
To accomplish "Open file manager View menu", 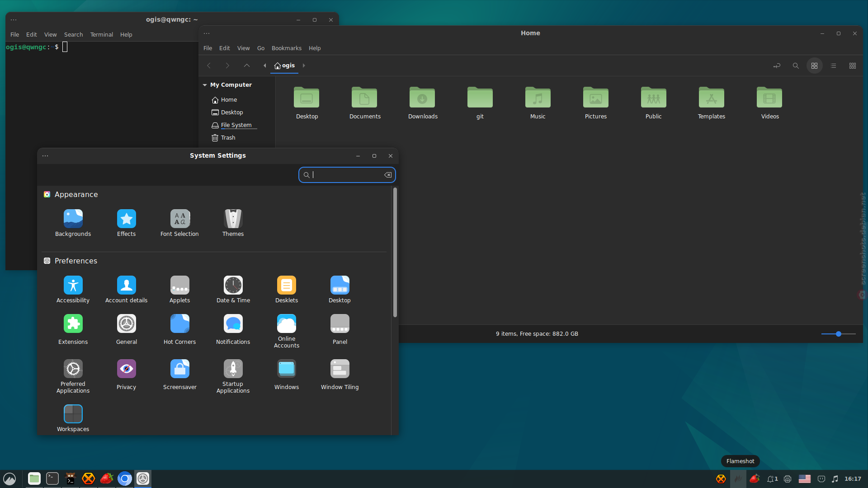I will pyautogui.click(x=243, y=48).
